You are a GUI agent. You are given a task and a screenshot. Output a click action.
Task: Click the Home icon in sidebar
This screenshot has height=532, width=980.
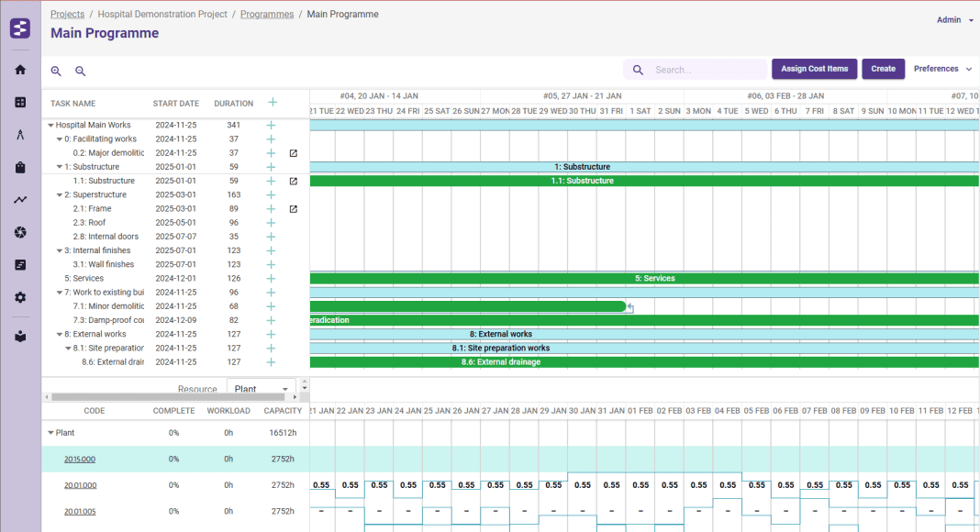20,70
